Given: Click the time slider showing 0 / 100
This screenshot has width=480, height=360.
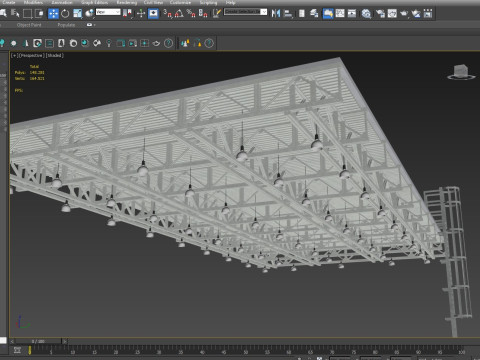Looking at the screenshot, I should click(x=38, y=341).
